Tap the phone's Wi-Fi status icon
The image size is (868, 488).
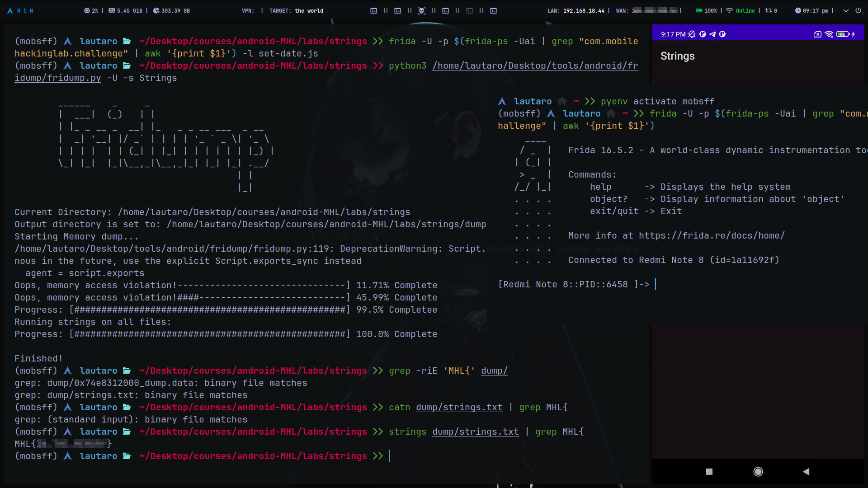(x=829, y=34)
